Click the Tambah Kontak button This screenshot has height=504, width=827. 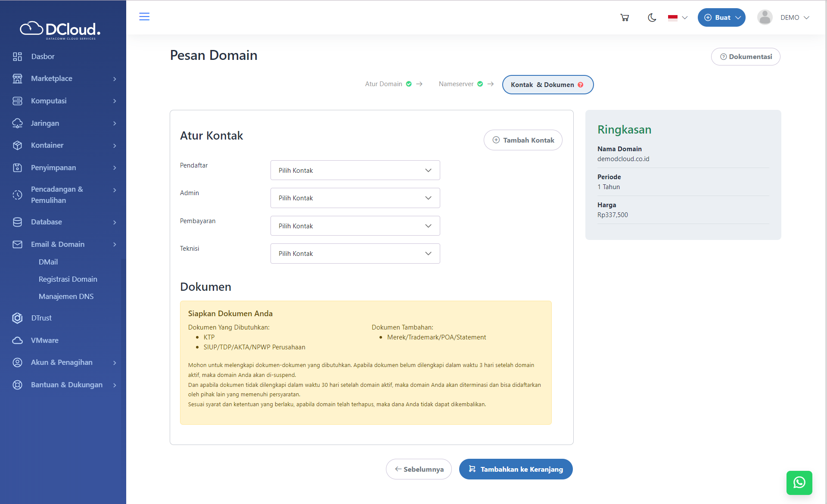[522, 140]
